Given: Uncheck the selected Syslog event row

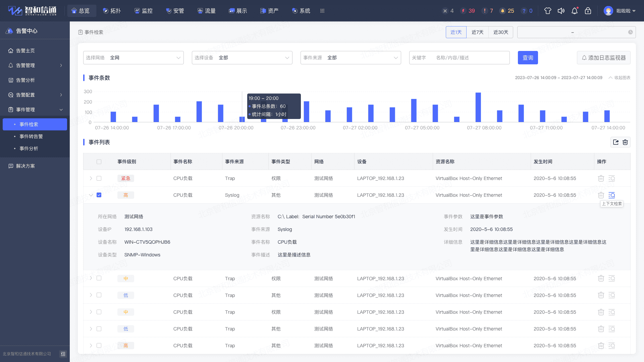Looking at the screenshot, I should 99,195.
